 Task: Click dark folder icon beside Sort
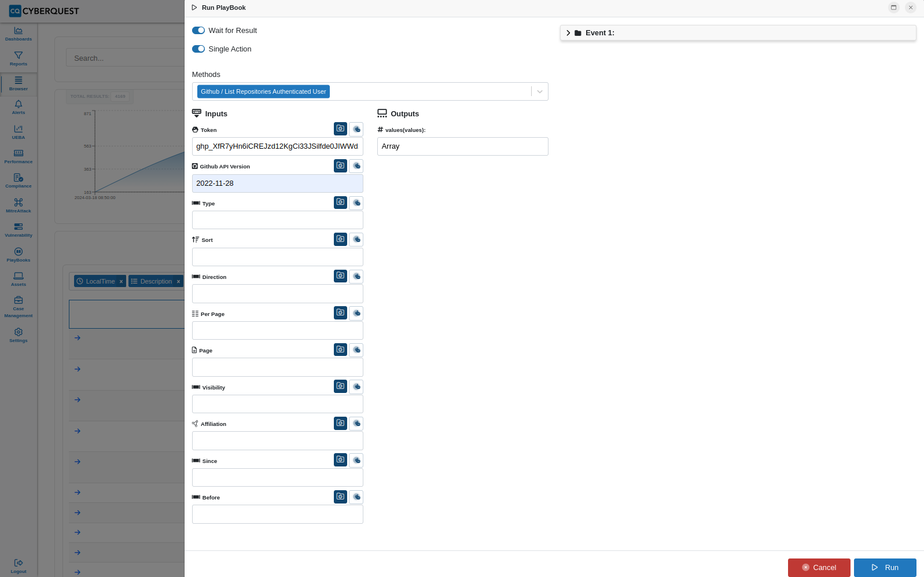[x=340, y=239]
